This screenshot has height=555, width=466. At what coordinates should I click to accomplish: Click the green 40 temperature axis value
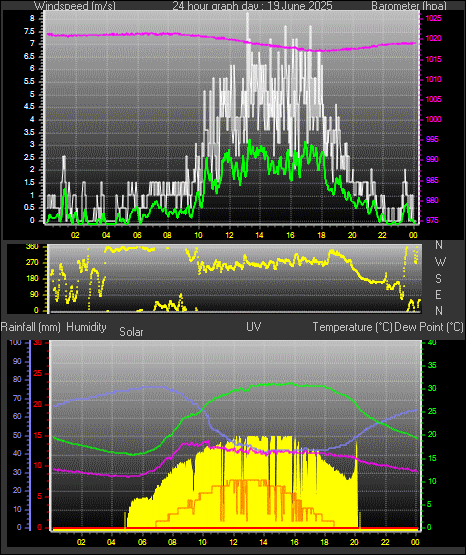click(x=432, y=342)
